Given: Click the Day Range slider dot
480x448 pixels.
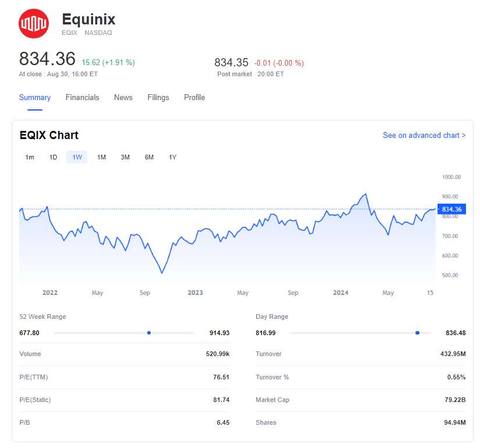Looking at the screenshot, I should [x=417, y=333].
